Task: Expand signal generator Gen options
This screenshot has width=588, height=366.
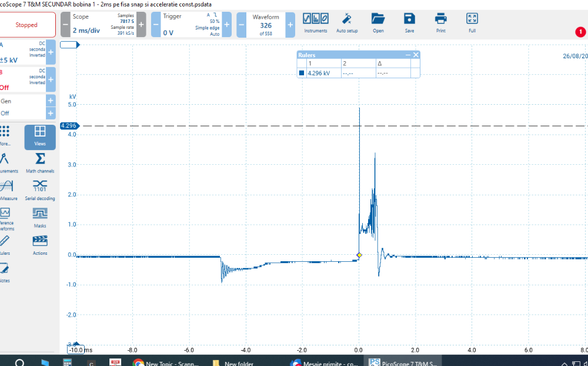Action: [x=51, y=101]
